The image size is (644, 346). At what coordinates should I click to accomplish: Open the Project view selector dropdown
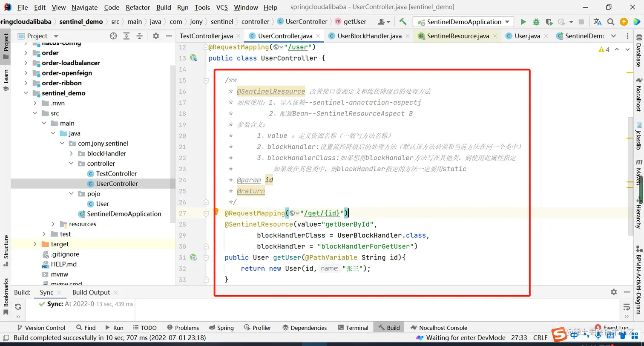pyautogui.click(x=56, y=36)
